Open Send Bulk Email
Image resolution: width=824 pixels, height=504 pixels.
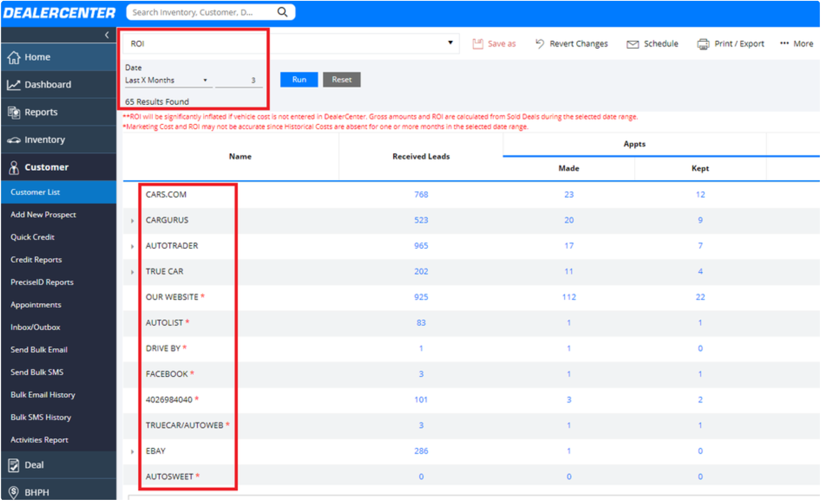[x=39, y=350]
